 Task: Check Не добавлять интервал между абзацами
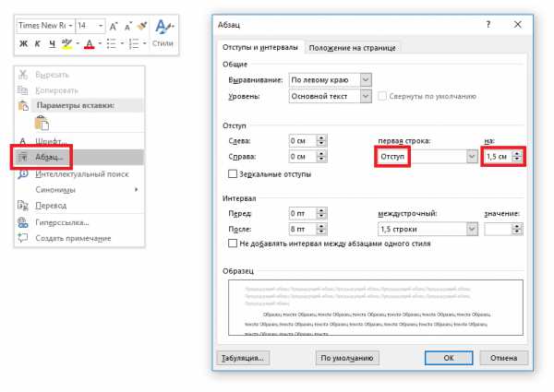coord(233,244)
